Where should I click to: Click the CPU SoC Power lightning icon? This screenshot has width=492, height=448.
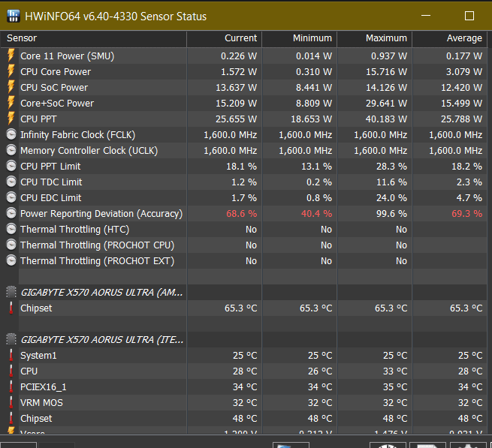(x=11, y=87)
